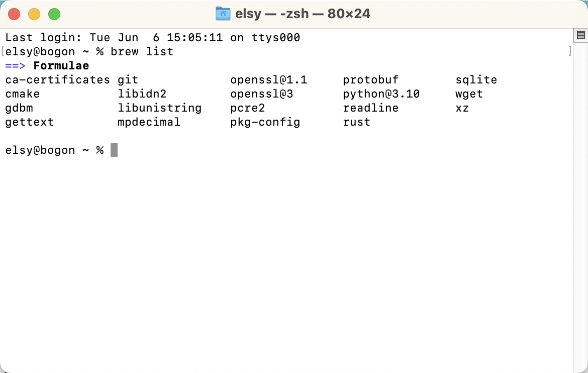
Task: Click the "protobuf" formula entry
Action: click(370, 79)
